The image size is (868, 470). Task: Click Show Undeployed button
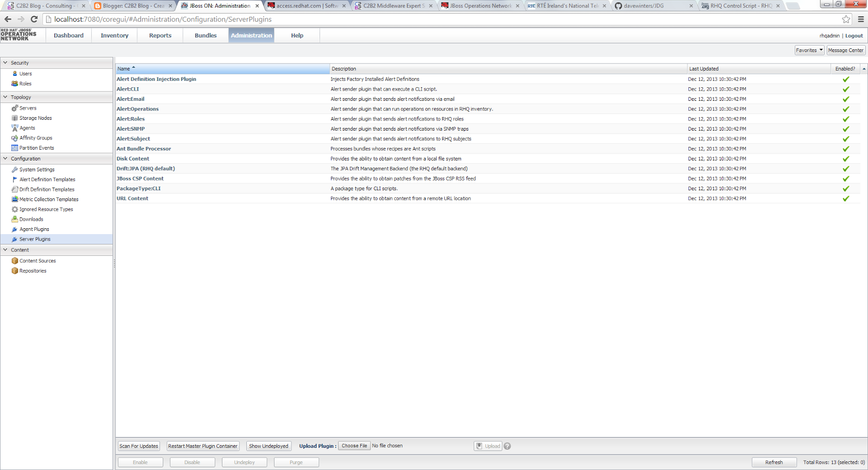pyautogui.click(x=269, y=446)
